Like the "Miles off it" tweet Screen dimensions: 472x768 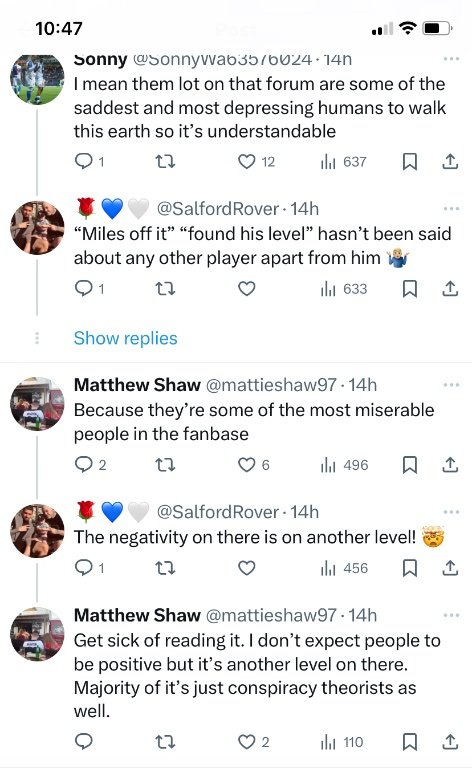coord(246,289)
